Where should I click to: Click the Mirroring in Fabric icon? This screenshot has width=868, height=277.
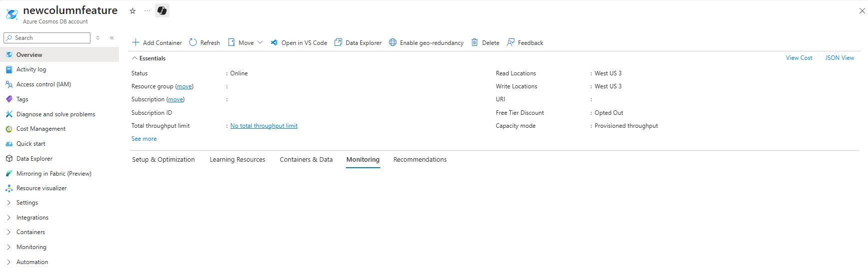9,174
